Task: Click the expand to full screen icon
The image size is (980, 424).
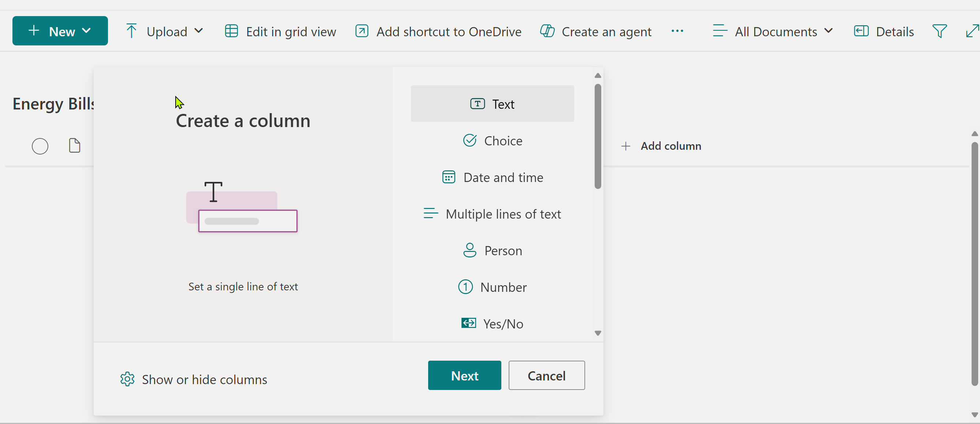Action: pyautogui.click(x=972, y=31)
